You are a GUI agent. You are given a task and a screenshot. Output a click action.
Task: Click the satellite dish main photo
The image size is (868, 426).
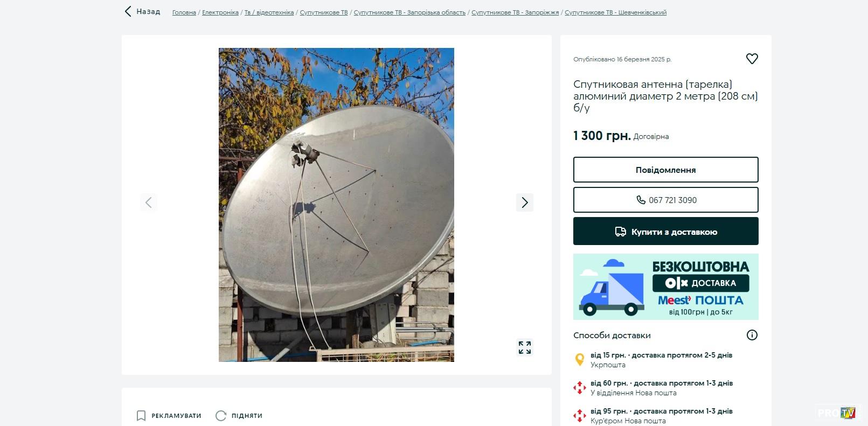(x=336, y=205)
